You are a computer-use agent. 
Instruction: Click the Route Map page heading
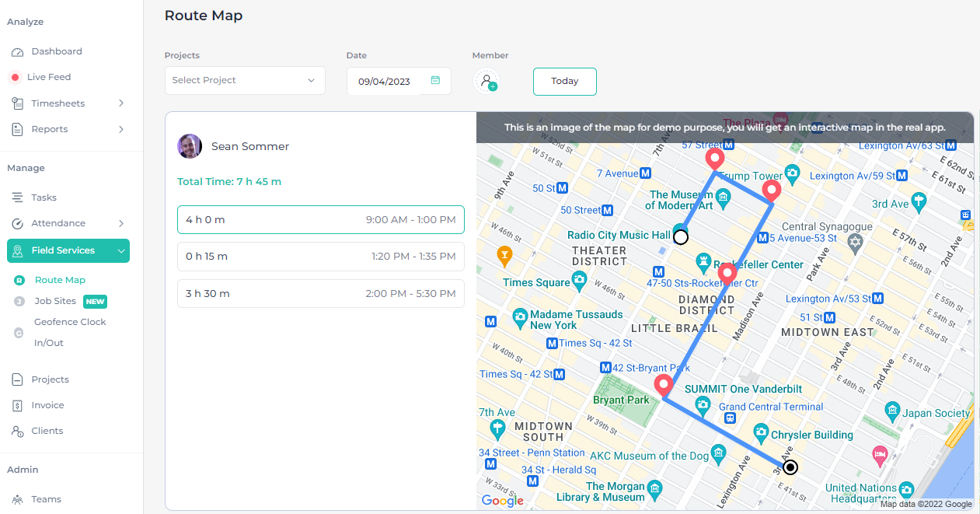pyautogui.click(x=204, y=16)
